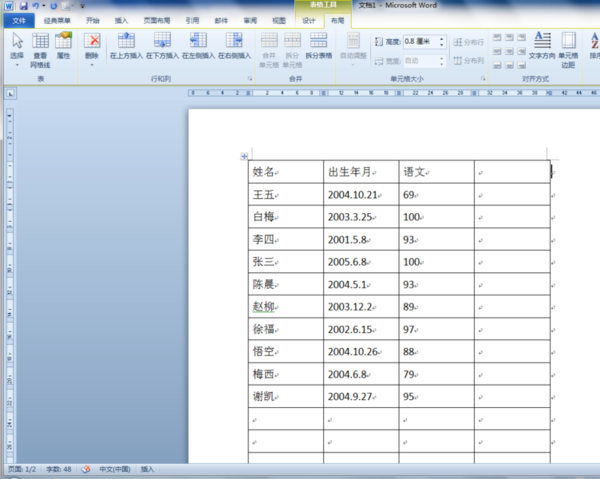
Task: Align cell text to exact center
Action: click(x=509, y=51)
